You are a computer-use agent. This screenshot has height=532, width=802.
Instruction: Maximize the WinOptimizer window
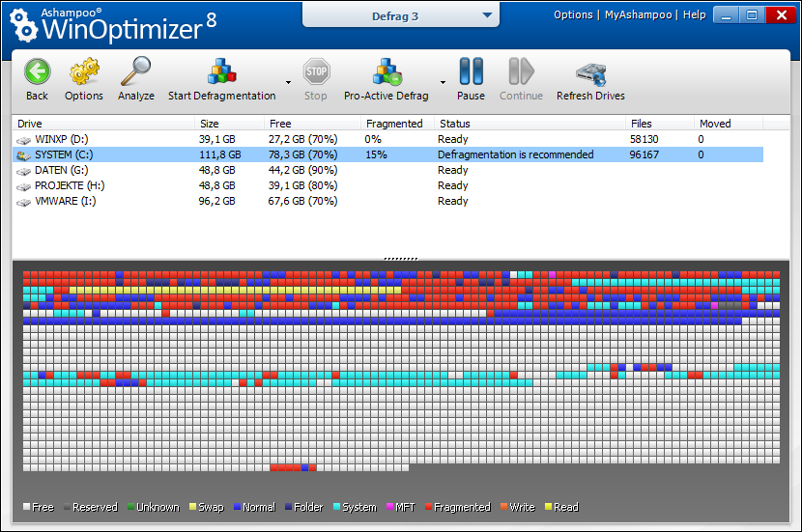tap(752, 14)
